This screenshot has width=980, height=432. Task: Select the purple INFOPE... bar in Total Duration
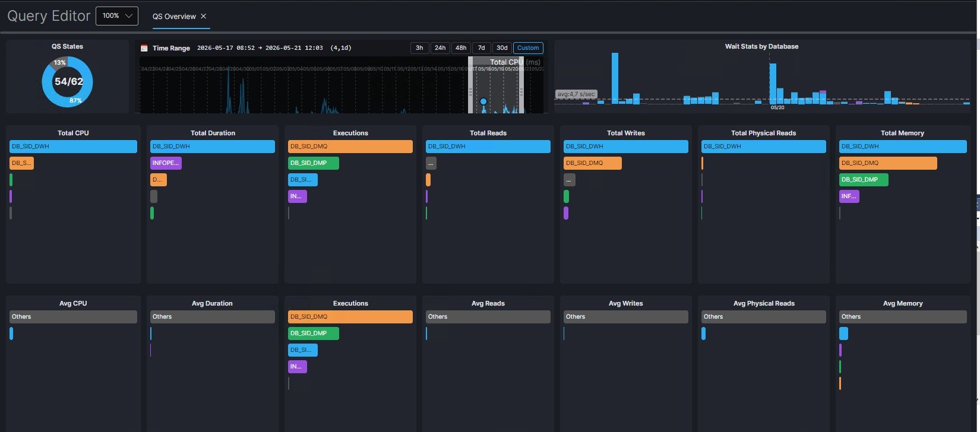tap(166, 163)
